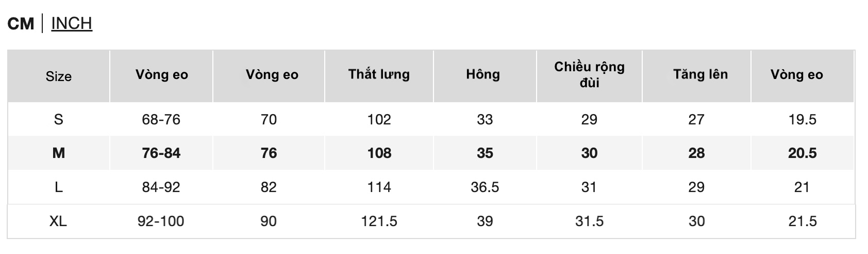Click the 68-76 waist range cell
The height and width of the screenshot is (254, 868).
pyautogui.click(x=161, y=119)
